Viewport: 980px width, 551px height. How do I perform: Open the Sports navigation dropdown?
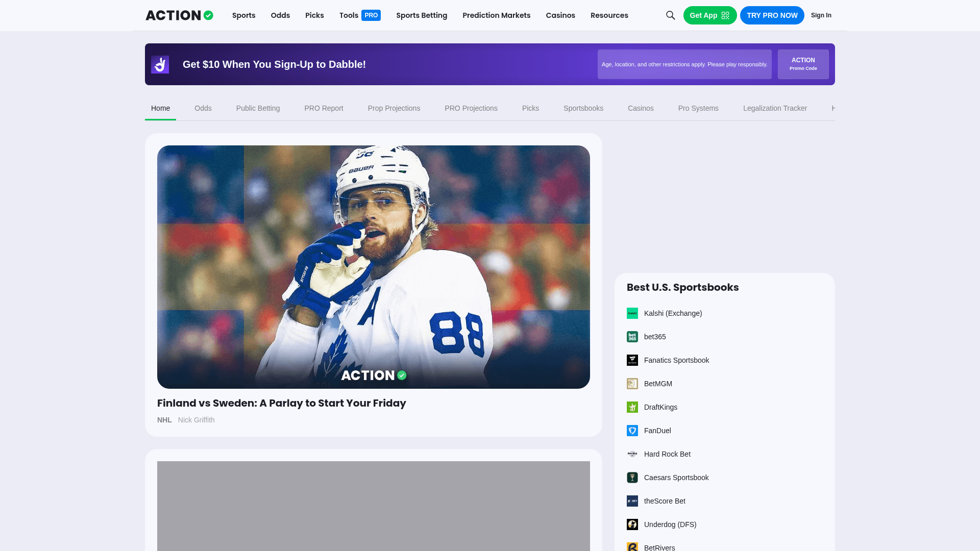243,15
